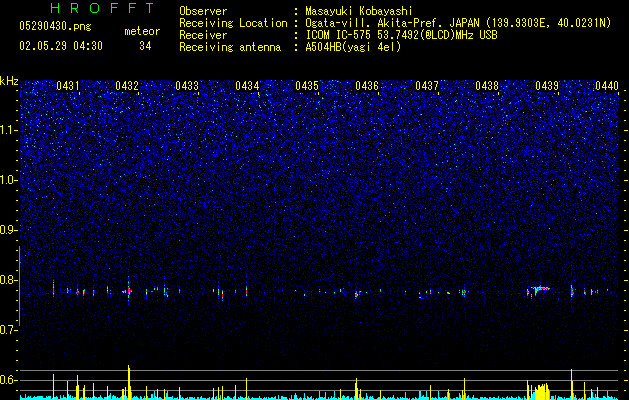Click the wide yellow intensity block near 0439
629x400 pixels.
(541, 392)
